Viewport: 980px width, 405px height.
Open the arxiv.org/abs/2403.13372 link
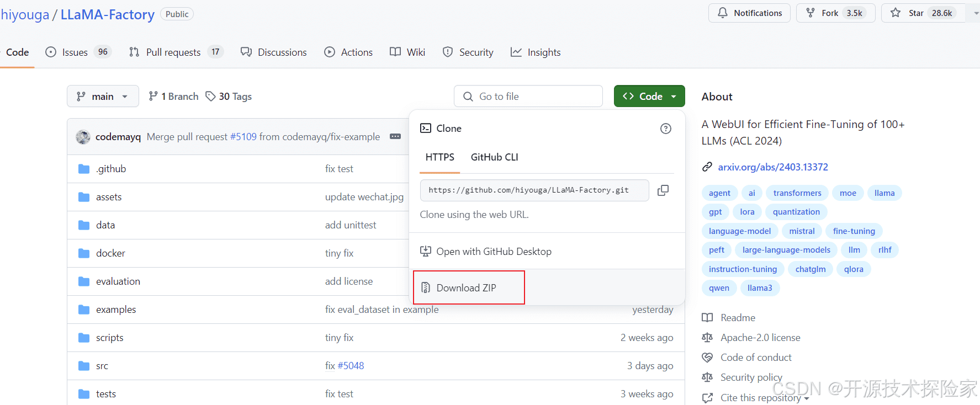[x=773, y=167]
